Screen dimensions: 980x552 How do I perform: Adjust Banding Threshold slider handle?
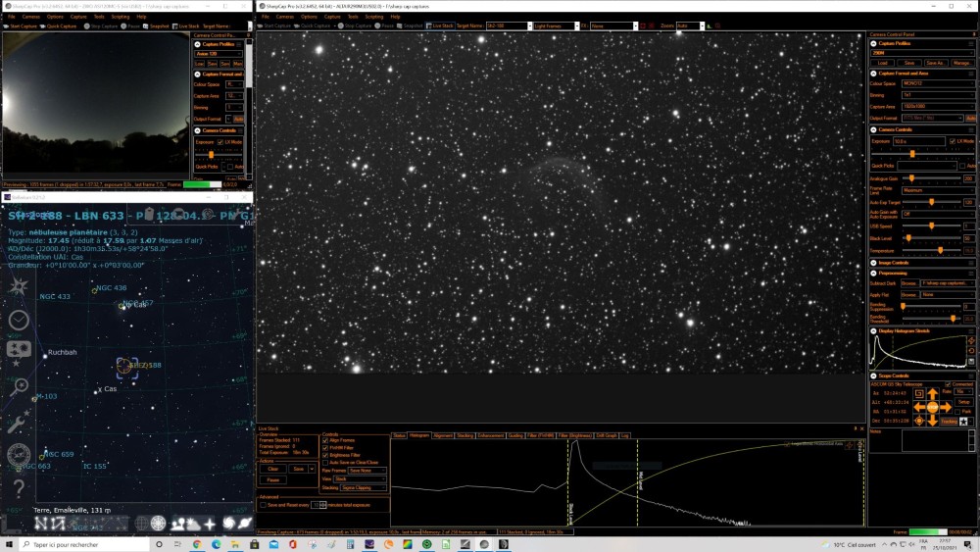tap(954, 319)
